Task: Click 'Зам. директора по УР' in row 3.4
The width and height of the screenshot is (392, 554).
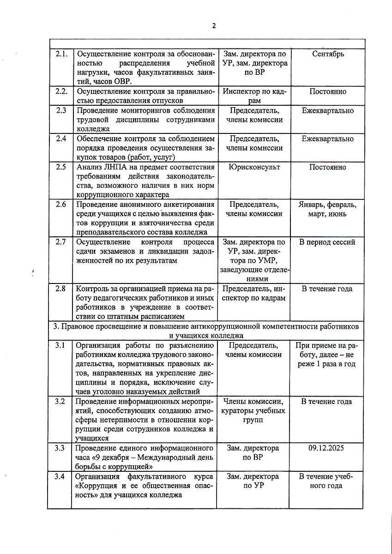Action: (x=254, y=481)
